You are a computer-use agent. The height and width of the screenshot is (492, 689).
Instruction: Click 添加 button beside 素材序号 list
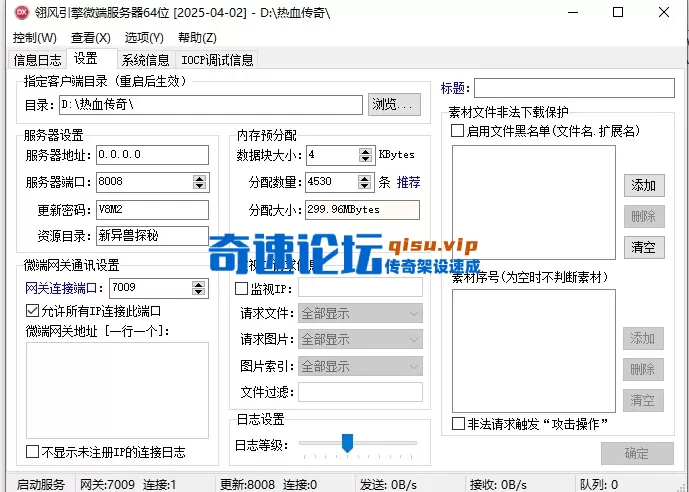(643, 338)
